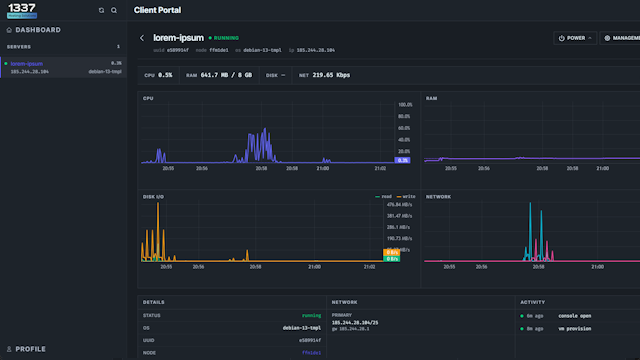The height and width of the screenshot is (360, 640).
Task: Click the primary IP 185.244.28.104/25
Action: point(355,322)
